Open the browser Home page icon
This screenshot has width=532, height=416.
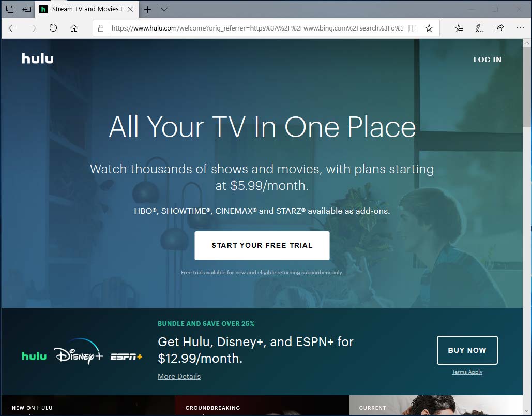click(x=74, y=28)
